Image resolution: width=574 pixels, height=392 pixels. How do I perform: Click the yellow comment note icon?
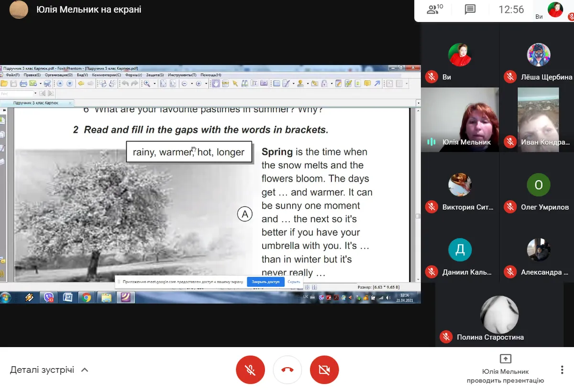(x=367, y=84)
